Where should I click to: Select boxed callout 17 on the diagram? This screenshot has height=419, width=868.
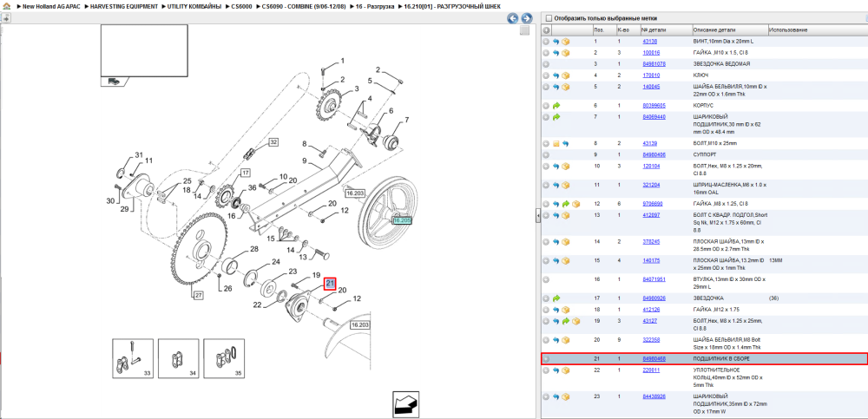coord(246,172)
